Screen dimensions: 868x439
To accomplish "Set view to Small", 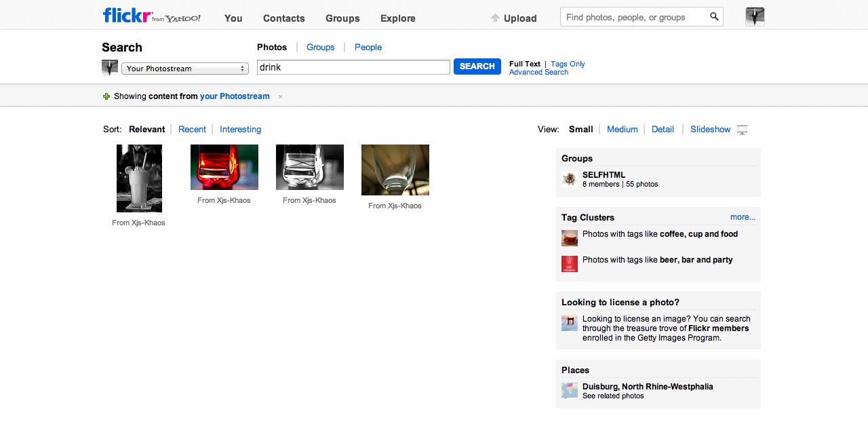I will (x=581, y=129).
